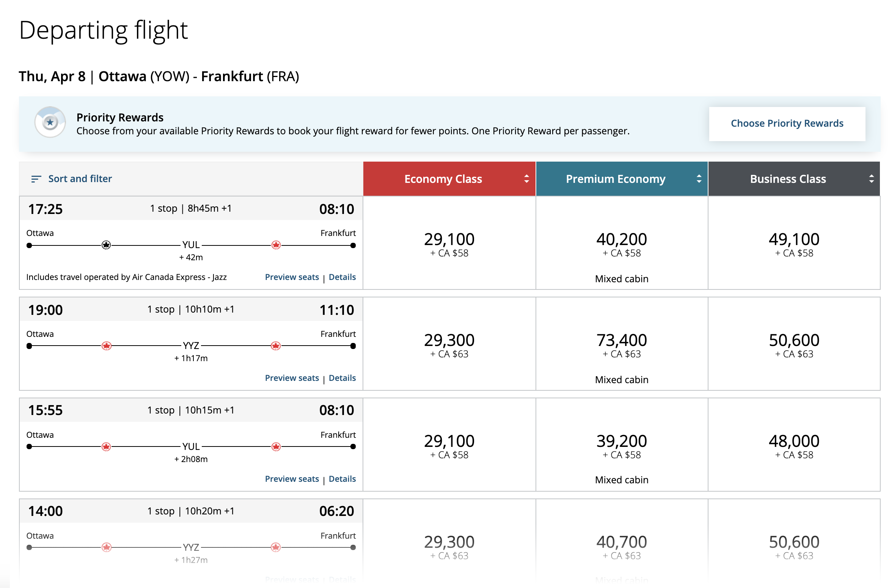Image resolution: width=889 pixels, height=588 pixels.
Task: Click red Air Canada icon after YUL on 17:25 flight
Action: pyautogui.click(x=276, y=245)
